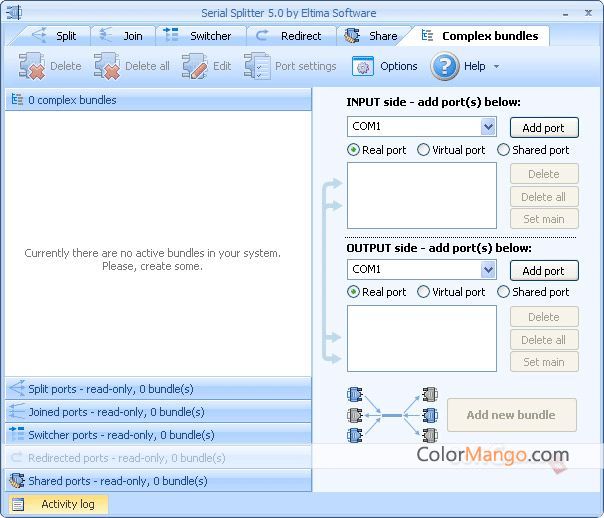Image resolution: width=604 pixels, height=518 pixels.
Task: Choose Virtual port on OUTPUT side
Action: pos(424,292)
